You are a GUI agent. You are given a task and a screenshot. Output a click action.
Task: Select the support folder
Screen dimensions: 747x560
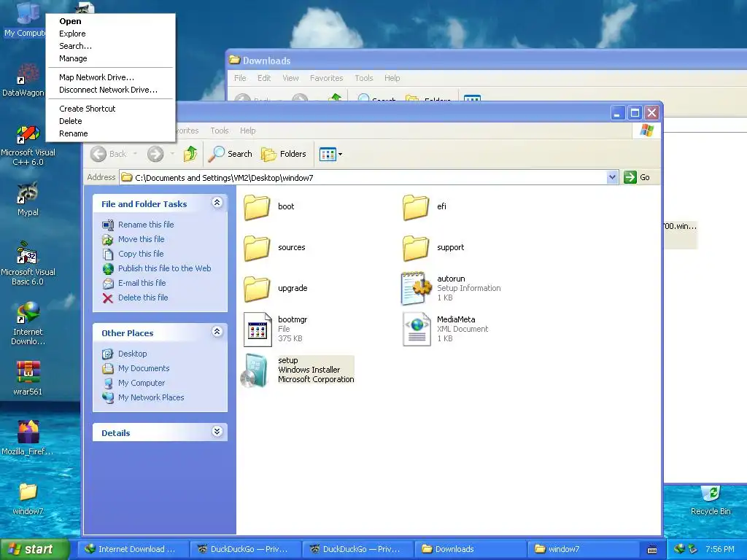pyautogui.click(x=433, y=248)
